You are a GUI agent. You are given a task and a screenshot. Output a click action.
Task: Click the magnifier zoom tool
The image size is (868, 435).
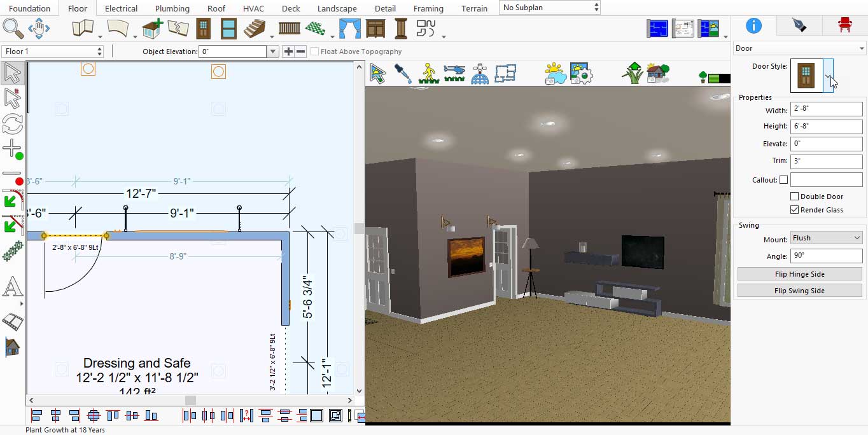tap(13, 29)
